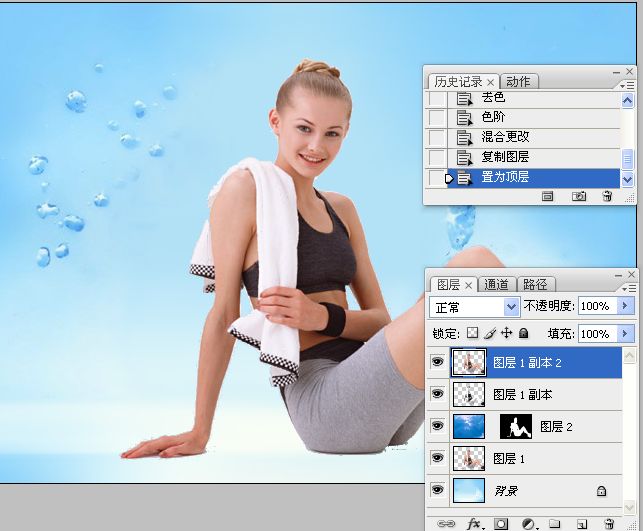Add a layer mask using the mask icon
643x531 pixels.
(501, 523)
